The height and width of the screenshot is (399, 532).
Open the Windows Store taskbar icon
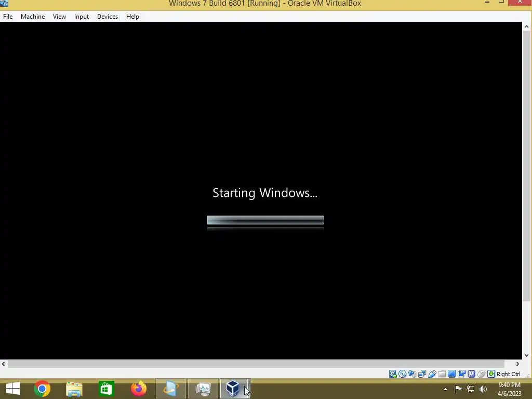point(106,389)
